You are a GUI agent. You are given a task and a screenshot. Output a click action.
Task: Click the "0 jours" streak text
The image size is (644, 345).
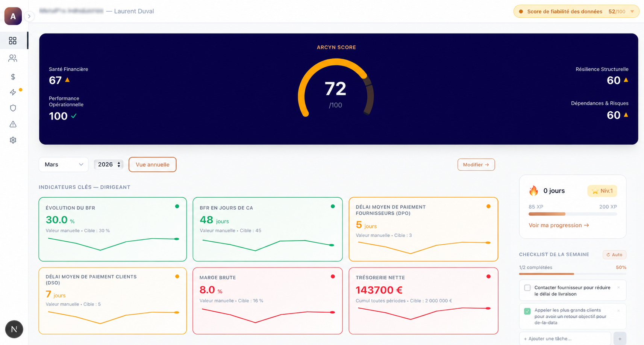pos(554,191)
